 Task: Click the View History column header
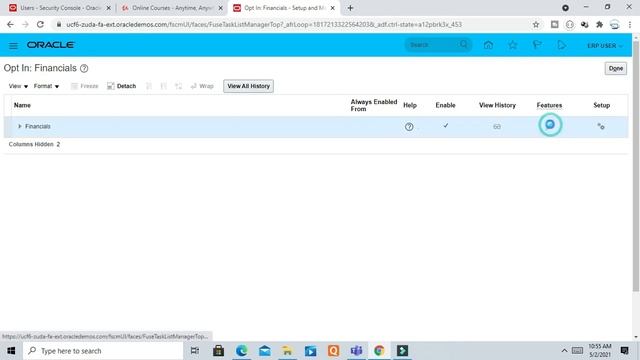498,105
